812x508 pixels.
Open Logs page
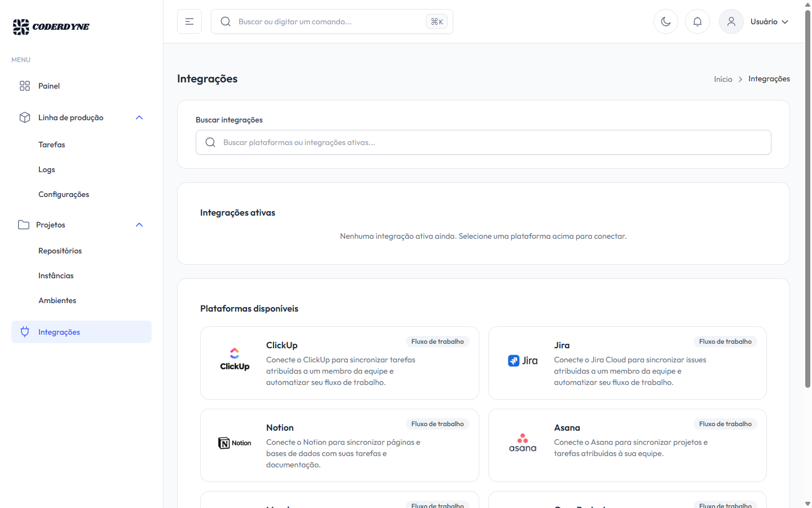(x=47, y=169)
